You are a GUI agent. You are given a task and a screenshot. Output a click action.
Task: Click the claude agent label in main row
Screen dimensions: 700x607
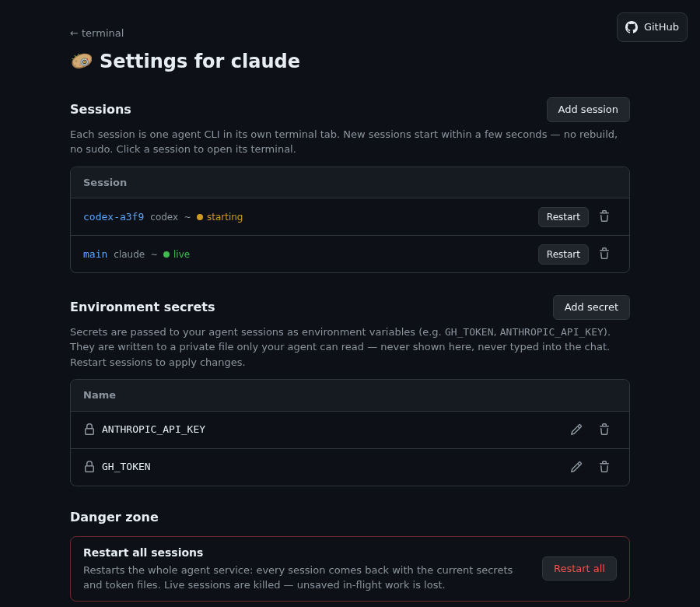click(129, 254)
